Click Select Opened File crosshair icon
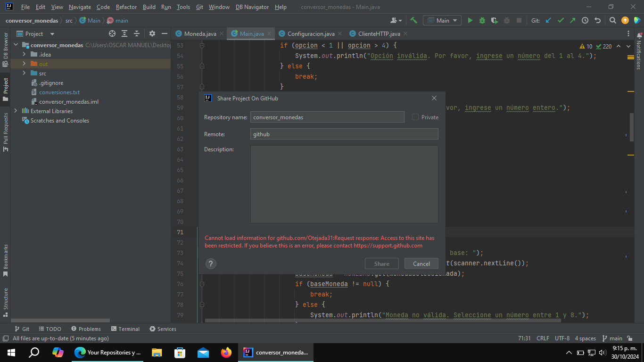The height and width of the screenshot is (362, 644). [112, 33]
